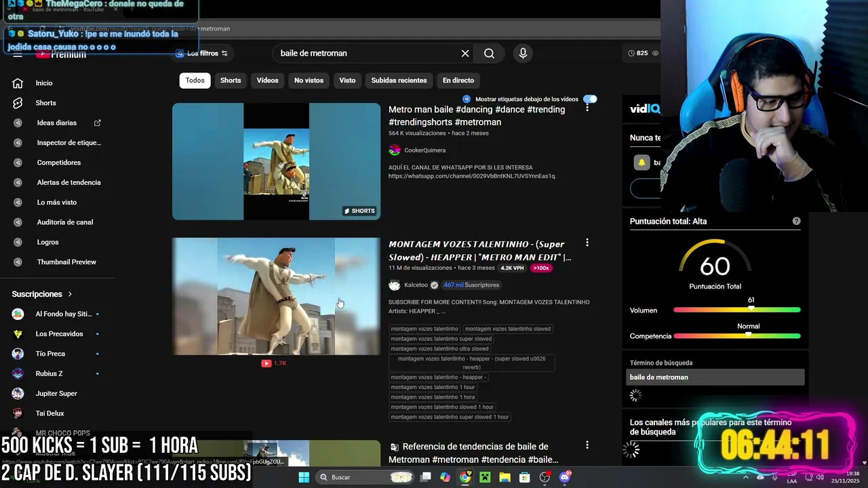Select the En directo filter chip

[458, 80]
